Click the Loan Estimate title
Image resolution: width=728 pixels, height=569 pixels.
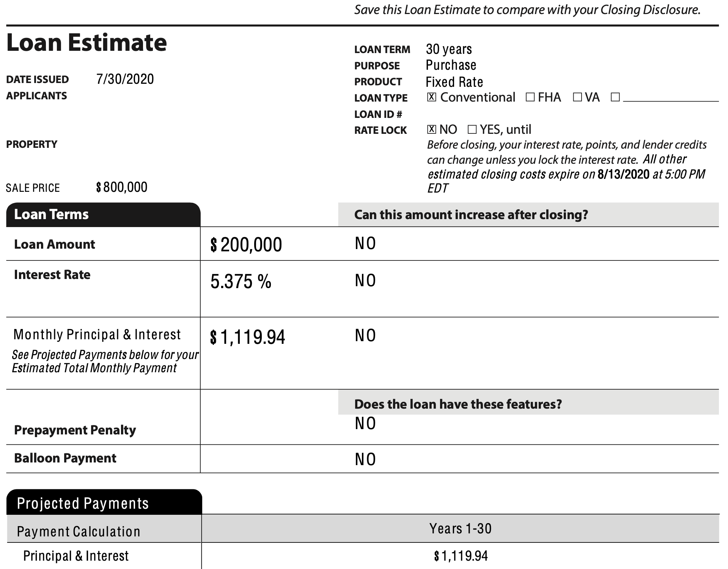coord(86,42)
